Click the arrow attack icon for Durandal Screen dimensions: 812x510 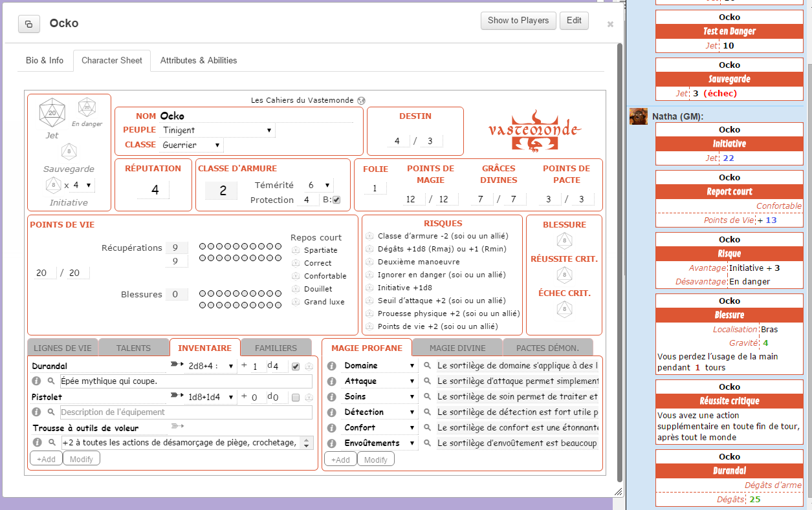(x=177, y=365)
